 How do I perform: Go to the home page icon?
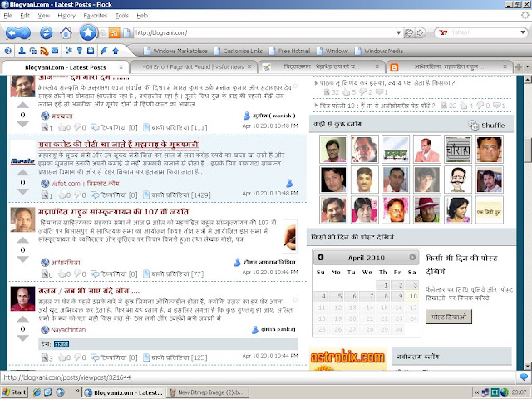66,33
